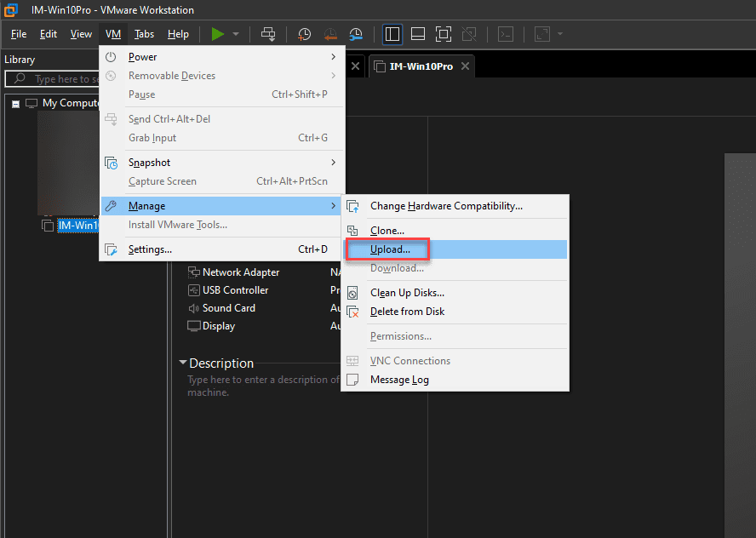This screenshot has width=756, height=538.
Task: Click the Display device row
Action: (x=211, y=326)
